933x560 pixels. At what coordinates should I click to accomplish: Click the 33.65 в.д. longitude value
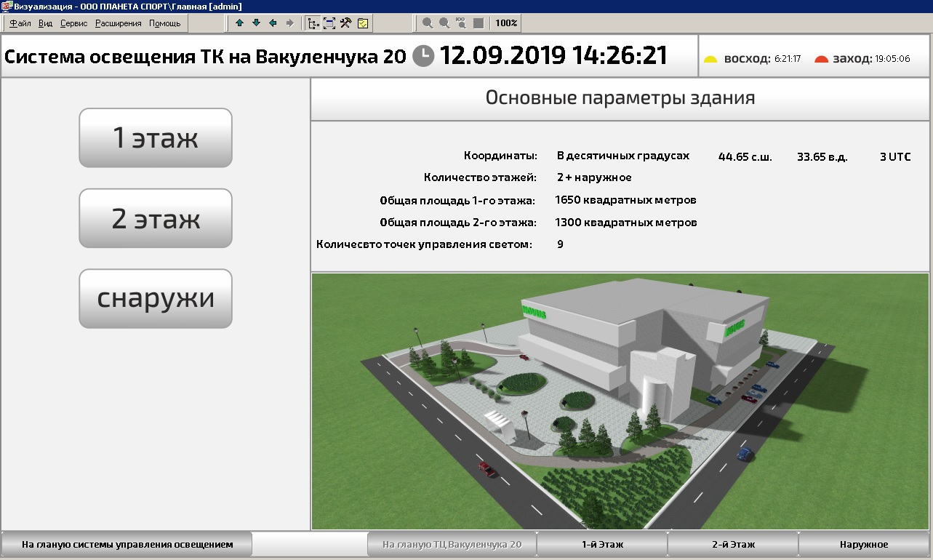click(x=822, y=156)
